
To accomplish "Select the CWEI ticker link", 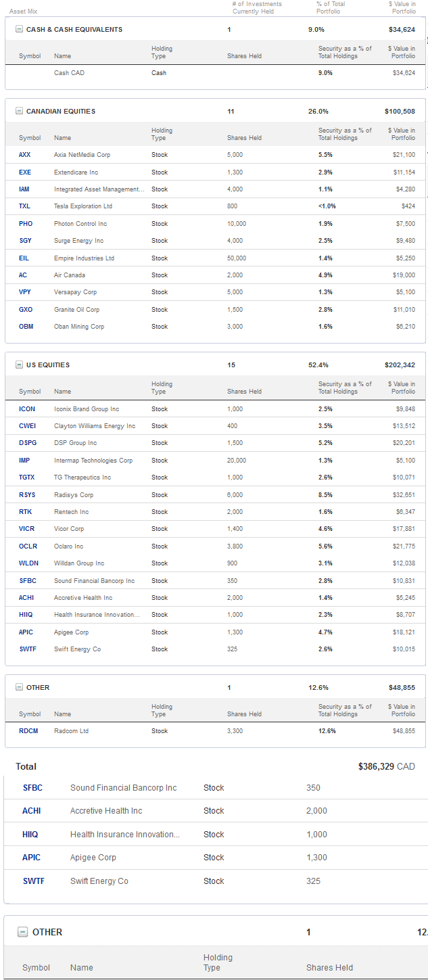I will tap(28, 426).
